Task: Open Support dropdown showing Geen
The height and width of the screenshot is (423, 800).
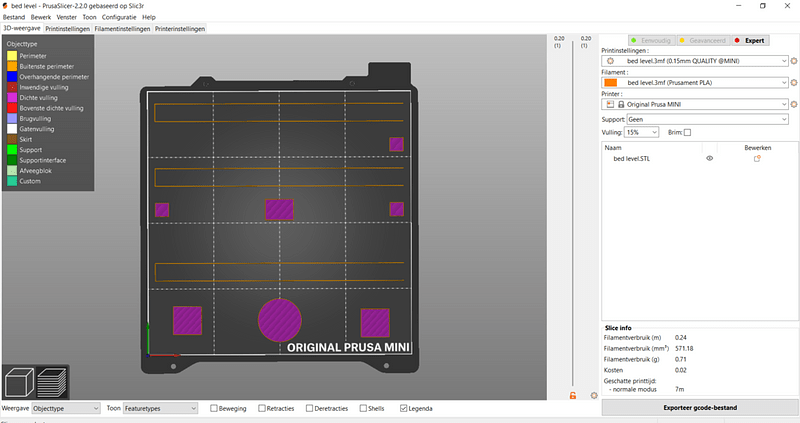Action: (708, 119)
